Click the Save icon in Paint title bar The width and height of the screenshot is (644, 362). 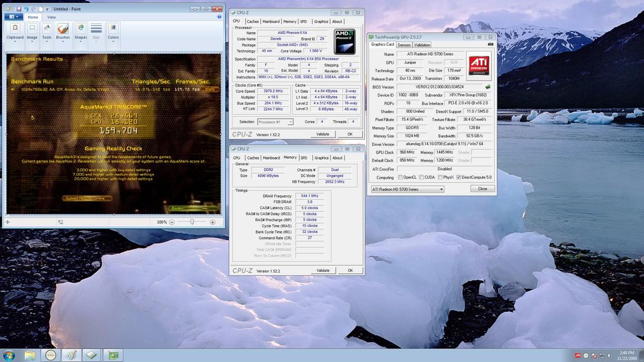pos(19,8)
